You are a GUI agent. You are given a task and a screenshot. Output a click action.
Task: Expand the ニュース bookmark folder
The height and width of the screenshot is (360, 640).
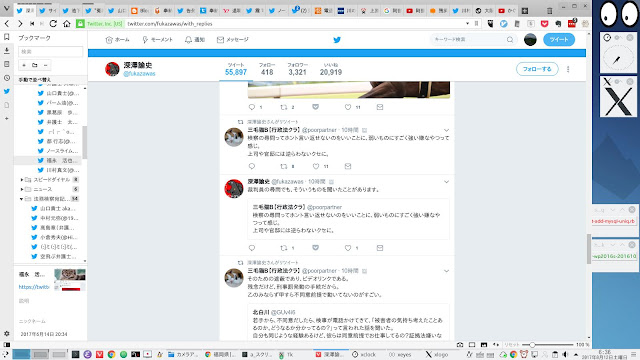pyautogui.click(x=22, y=189)
